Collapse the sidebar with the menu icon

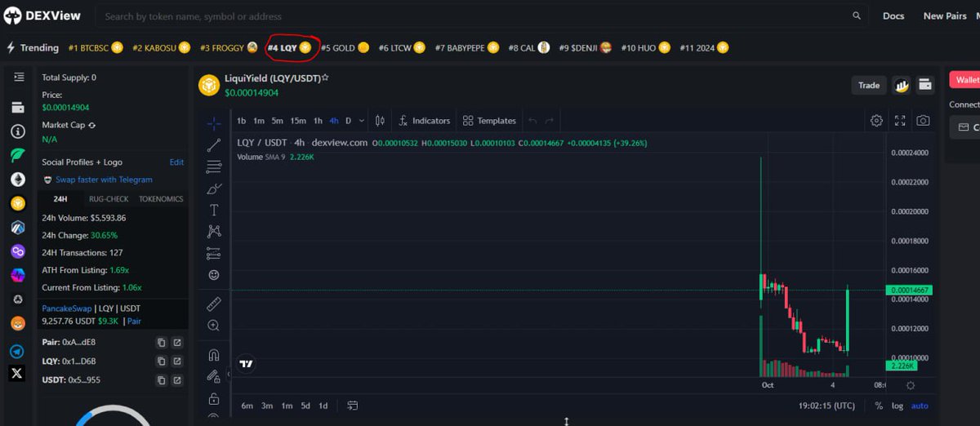[18, 77]
